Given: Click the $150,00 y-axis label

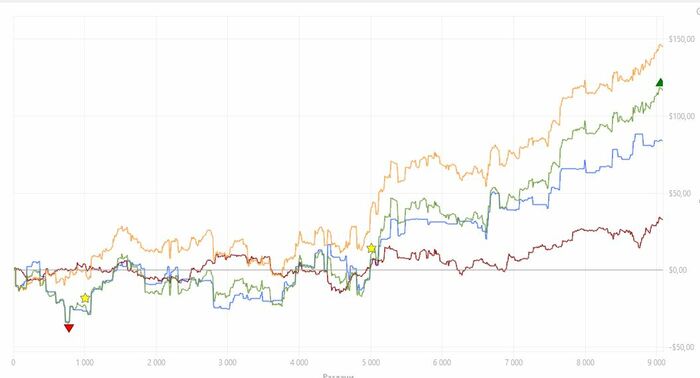Looking at the screenshot, I should pyautogui.click(x=682, y=39).
